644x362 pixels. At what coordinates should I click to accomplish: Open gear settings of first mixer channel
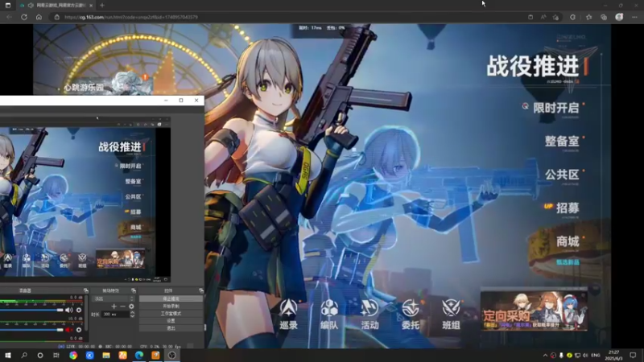coord(79,310)
